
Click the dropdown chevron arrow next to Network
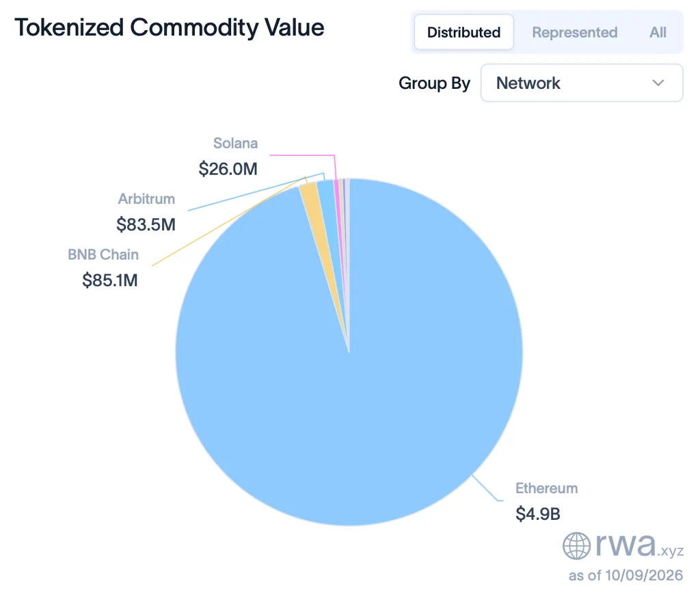(658, 83)
